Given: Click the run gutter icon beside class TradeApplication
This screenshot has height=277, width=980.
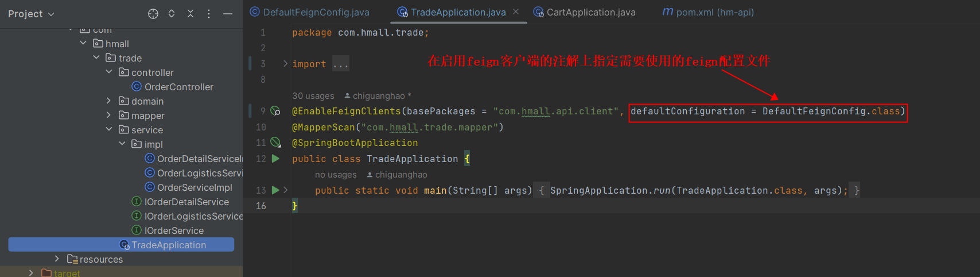Looking at the screenshot, I should 275,159.
